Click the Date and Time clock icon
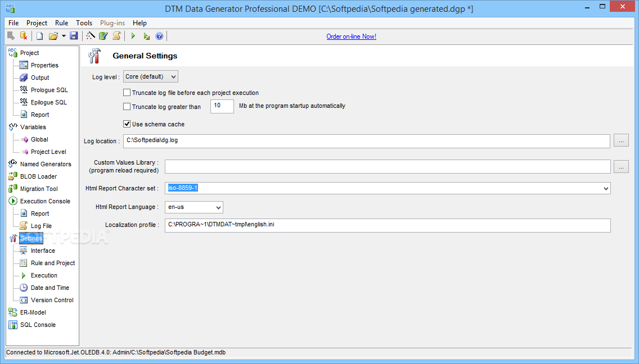Screen dimensions: 639x364 pyautogui.click(x=24, y=288)
